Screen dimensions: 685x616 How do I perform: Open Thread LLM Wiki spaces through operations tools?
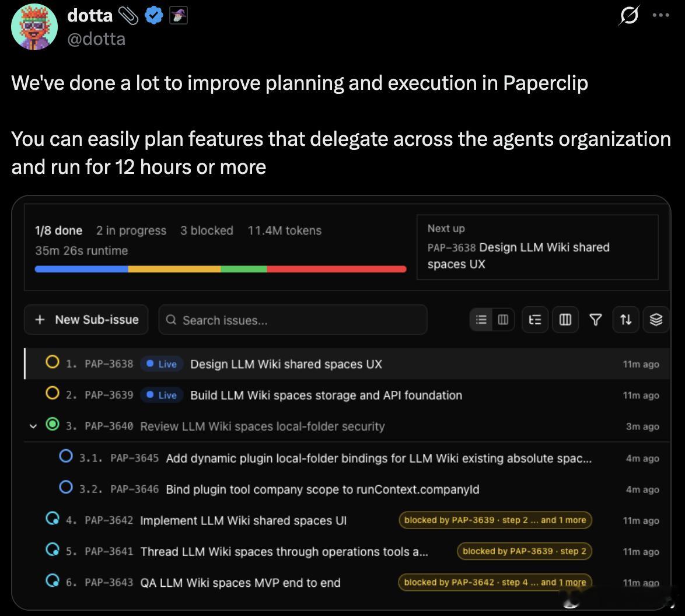(x=284, y=551)
